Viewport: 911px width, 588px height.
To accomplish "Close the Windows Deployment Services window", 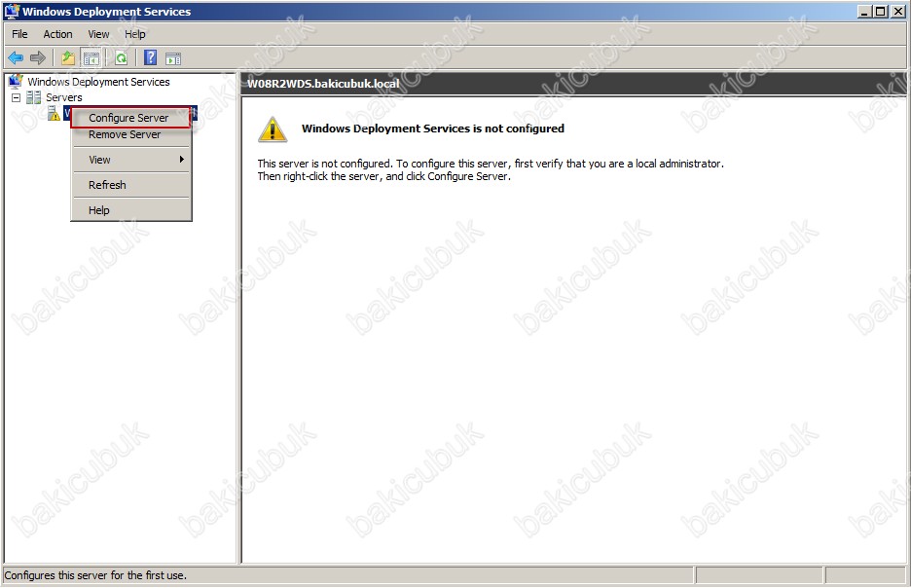I will (x=897, y=11).
